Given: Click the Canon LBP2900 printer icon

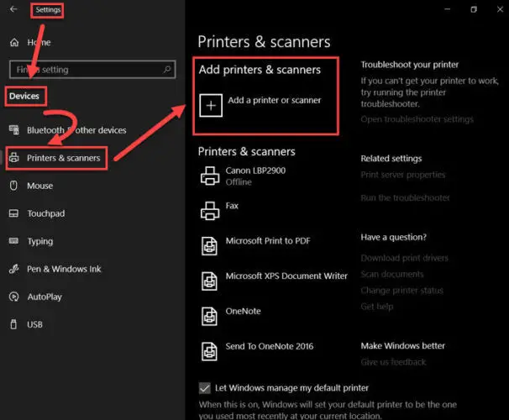Looking at the screenshot, I should click(x=210, y=176).
